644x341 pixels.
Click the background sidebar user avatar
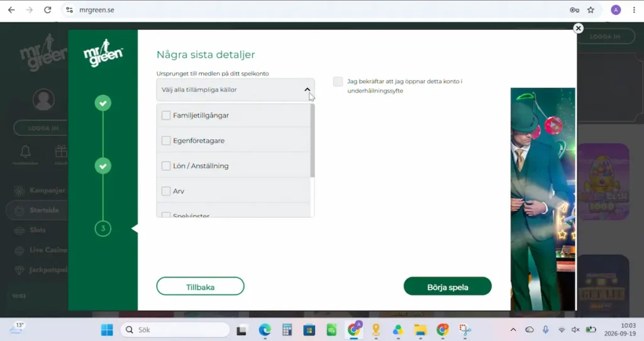pos(43,99)
